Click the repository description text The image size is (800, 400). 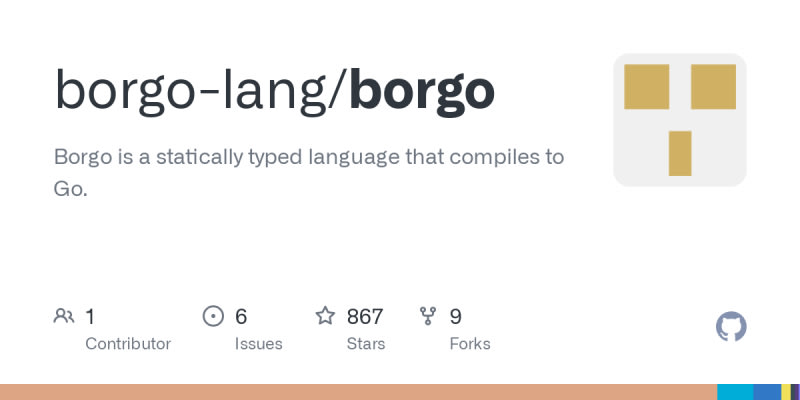click(x=309, y=173)
